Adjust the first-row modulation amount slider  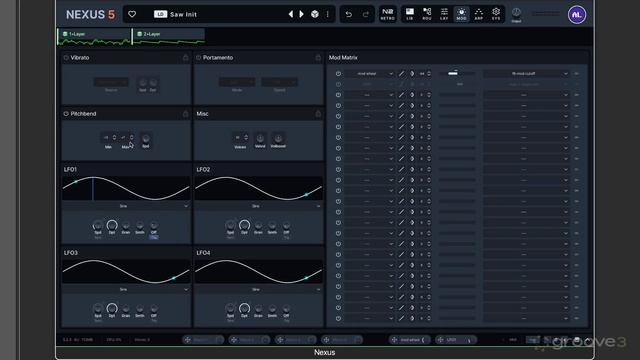tap(457, 74)
